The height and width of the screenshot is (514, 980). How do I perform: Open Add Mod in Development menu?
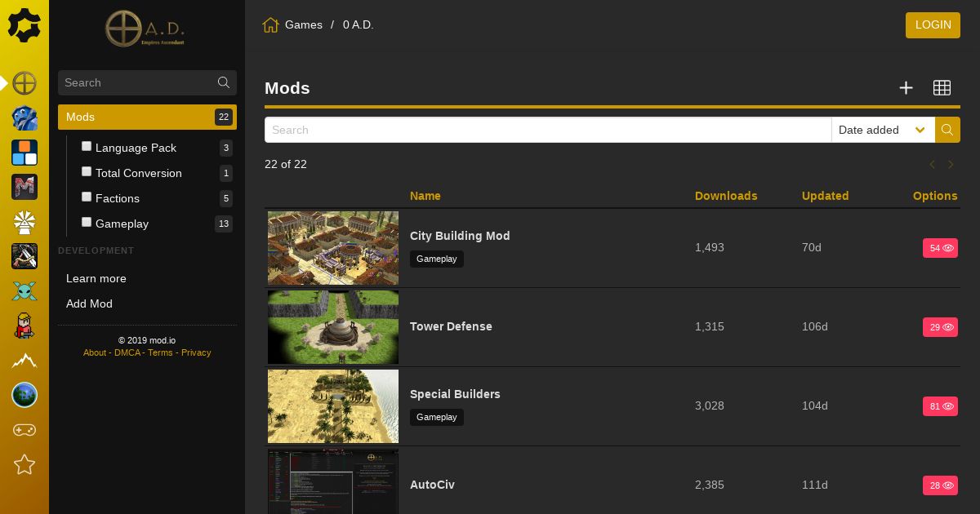click(x=89, y=304)
